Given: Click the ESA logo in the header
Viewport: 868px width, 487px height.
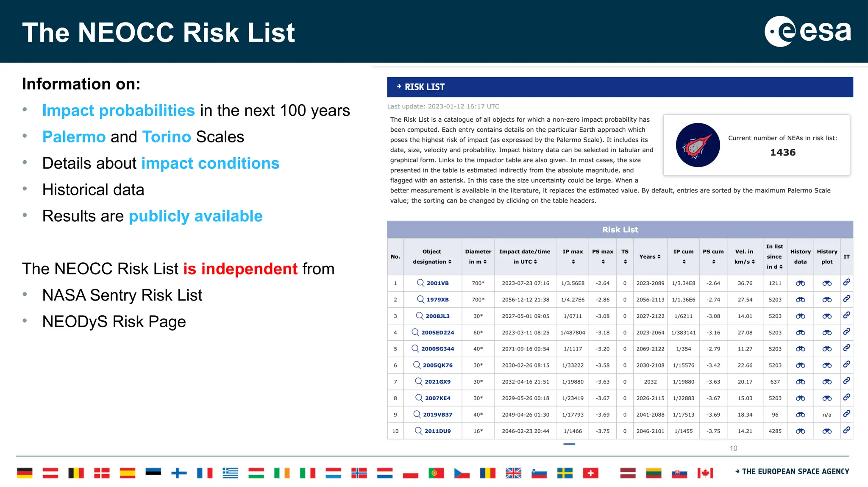Looking at the screenshot, I should 808,31.
